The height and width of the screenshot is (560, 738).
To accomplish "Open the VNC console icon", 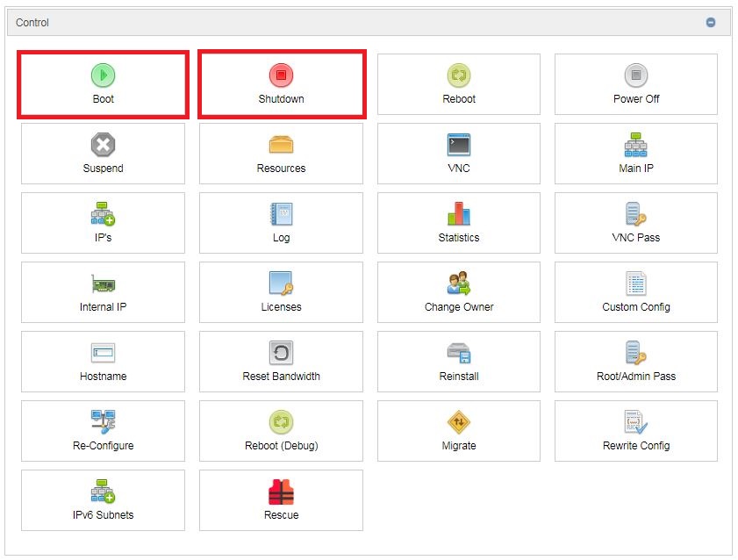I will (459, 145).
